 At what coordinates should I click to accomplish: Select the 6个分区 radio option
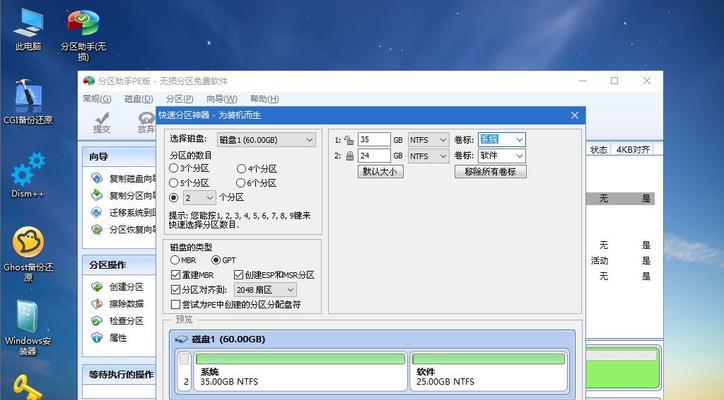pyautogui.click(x=241, y=183)
